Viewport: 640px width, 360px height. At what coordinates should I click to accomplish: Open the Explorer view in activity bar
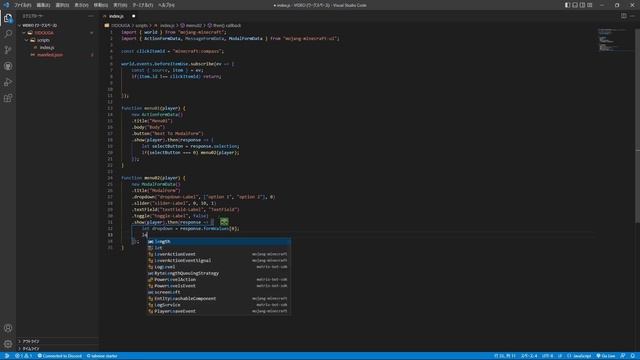[x=8, y=18]
